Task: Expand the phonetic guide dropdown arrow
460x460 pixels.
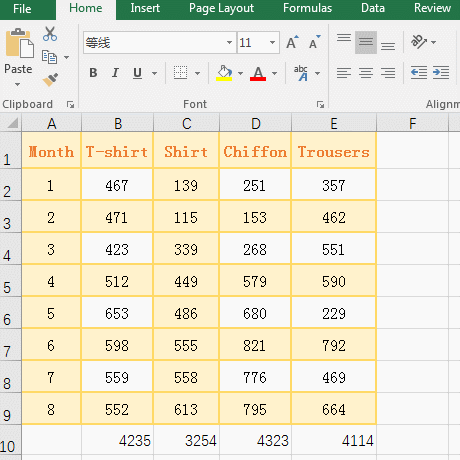Action: [x=317, y=73]
